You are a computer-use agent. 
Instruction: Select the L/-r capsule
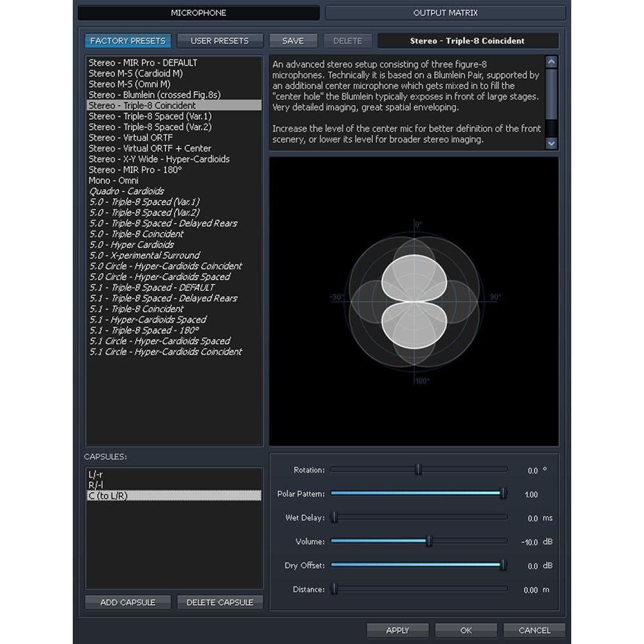[98, 474]
